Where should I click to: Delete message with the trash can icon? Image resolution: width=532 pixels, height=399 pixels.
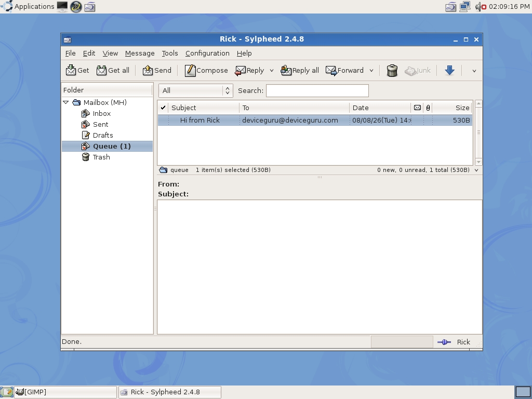click(392, 71)
